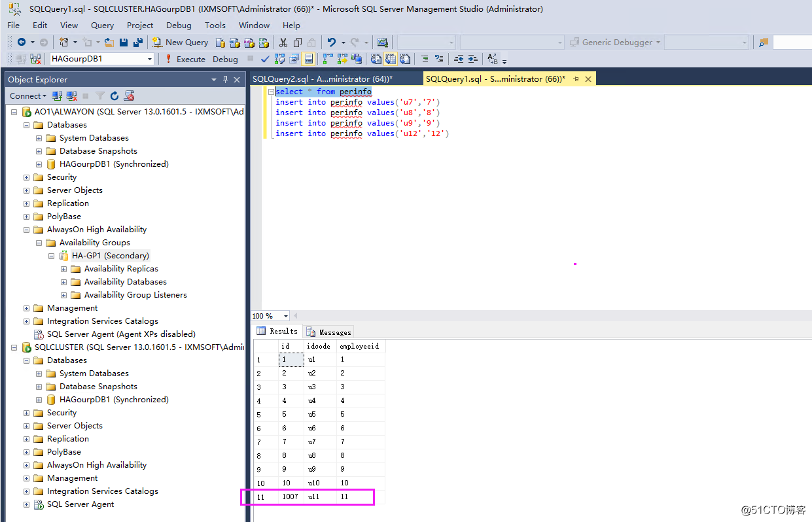Switch to the SQLQuery2.sql tab
Screen dimensions: 812x522
pyautogui.click(x=321, y=79)
